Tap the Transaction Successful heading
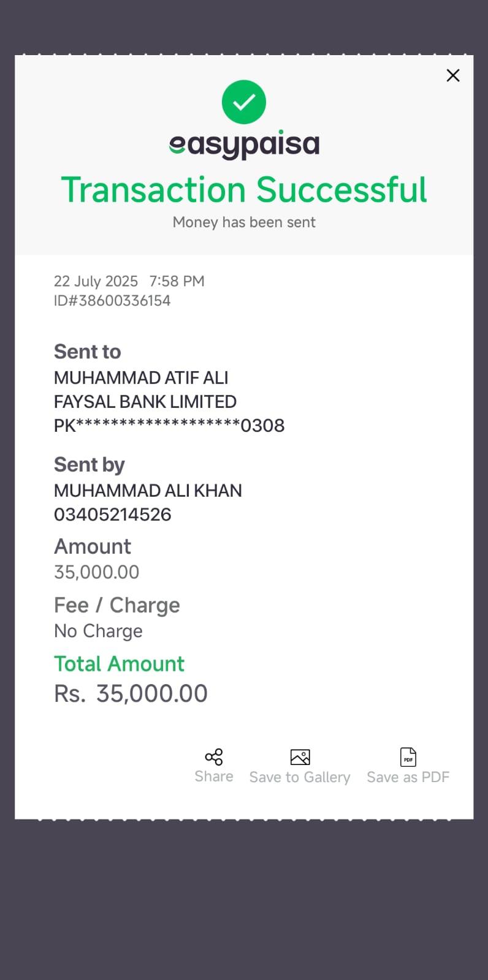This screenshot has width=488, height=980. (244, 190)
